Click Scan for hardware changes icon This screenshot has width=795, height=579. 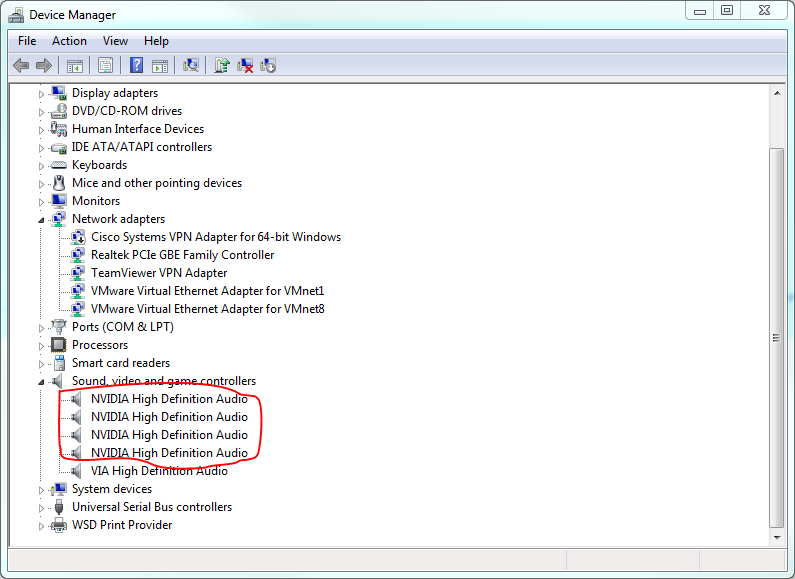(x=191, y=65)
